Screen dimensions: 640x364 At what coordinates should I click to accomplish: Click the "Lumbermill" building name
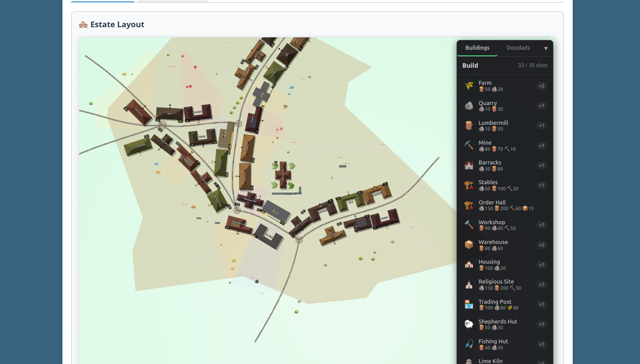pyautogui.click(x=493, y=123)
